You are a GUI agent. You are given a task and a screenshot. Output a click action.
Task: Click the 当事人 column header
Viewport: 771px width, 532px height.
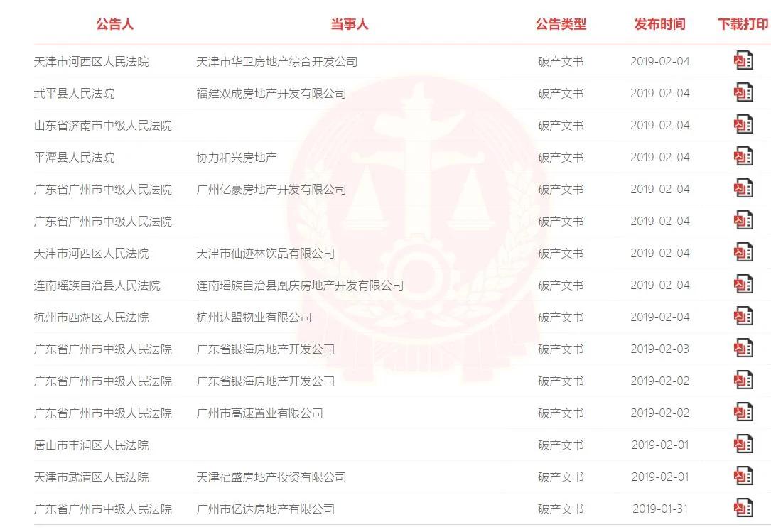click(349, 24)
